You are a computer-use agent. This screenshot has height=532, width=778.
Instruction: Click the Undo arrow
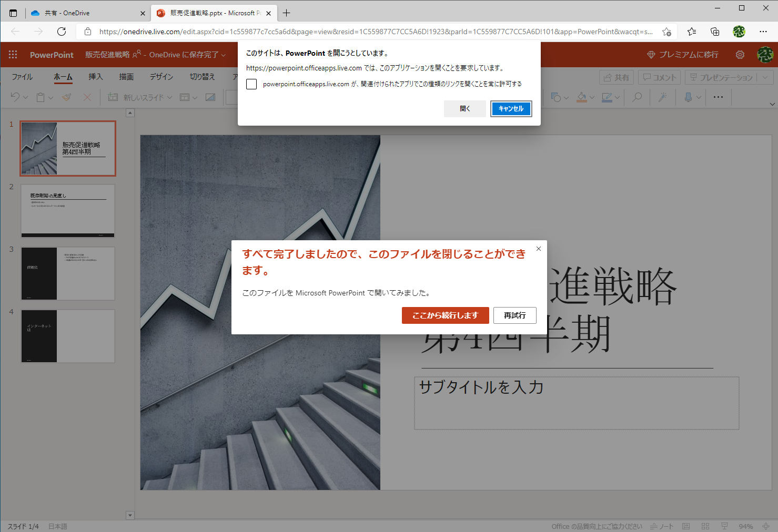(x=16, y=97)
